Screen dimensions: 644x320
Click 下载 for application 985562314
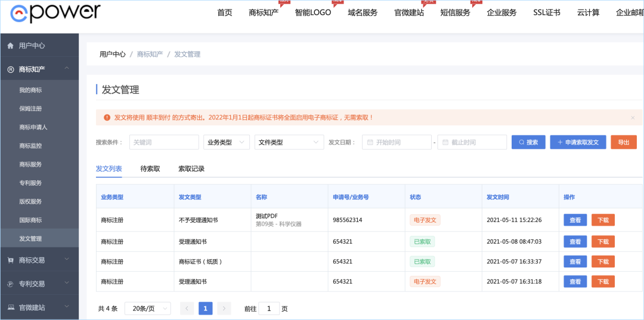pos(603,220)
